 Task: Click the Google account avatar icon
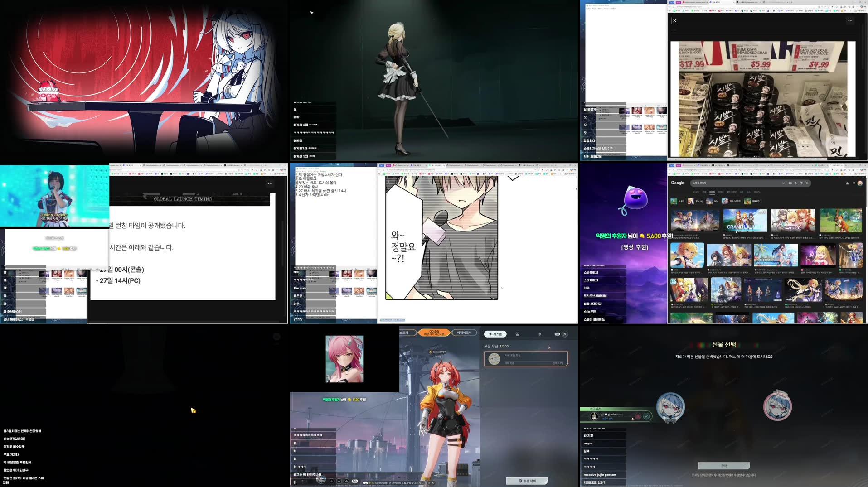860,183
